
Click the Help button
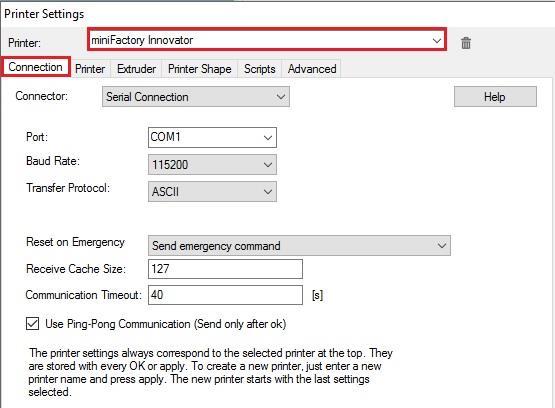pos(495,97)
